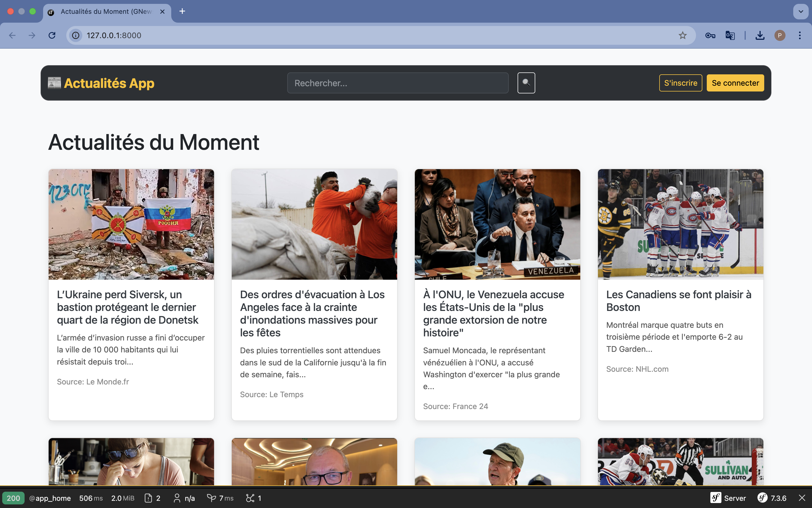
Task: Open the Server info panel in toolbar
Action: tap(728, 498)
